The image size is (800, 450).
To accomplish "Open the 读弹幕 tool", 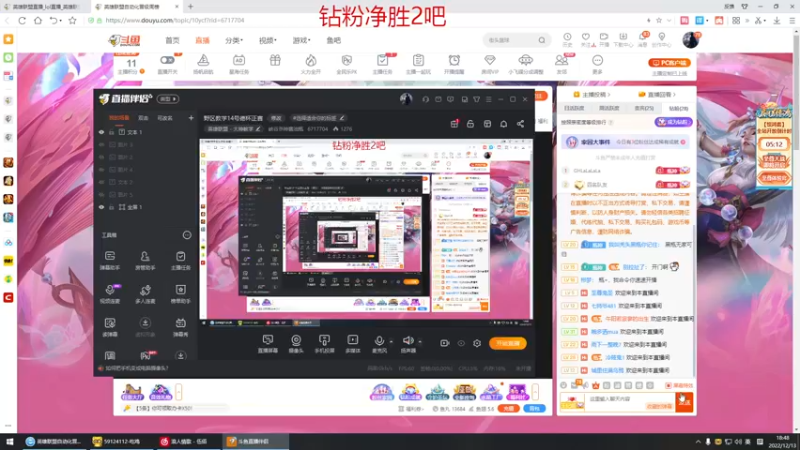I will (x=110, y=327).
